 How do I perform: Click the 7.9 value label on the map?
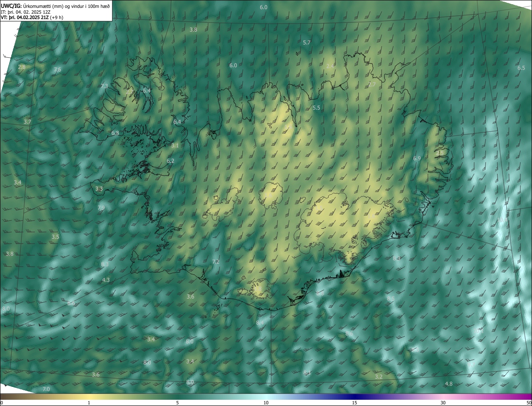101,208
